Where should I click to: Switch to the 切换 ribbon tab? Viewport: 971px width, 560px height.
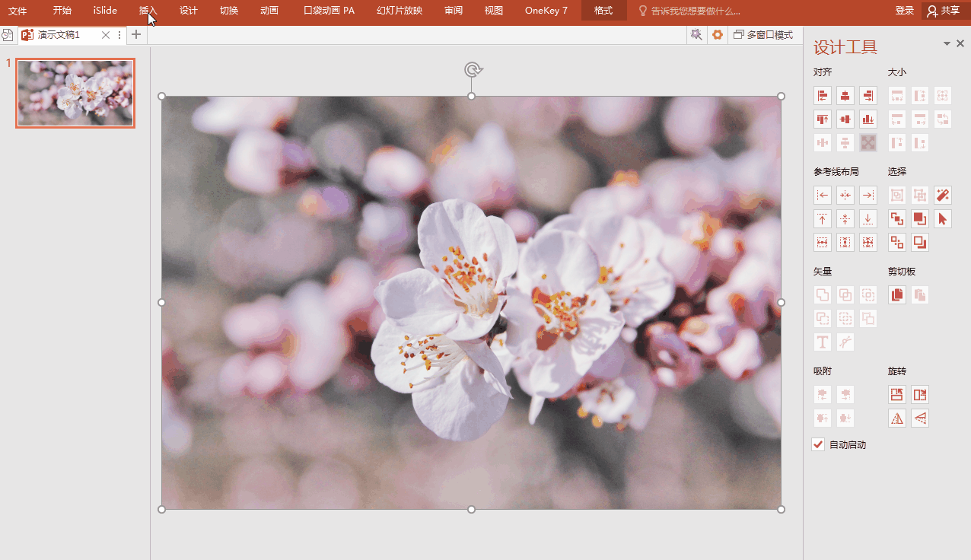pos(229,11)
